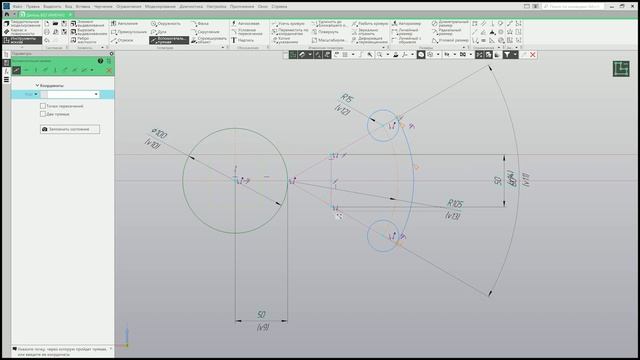Viewport: 640px width, 360px height.
Task: Click the red X in view toolbar
Action: click(533, 54)
